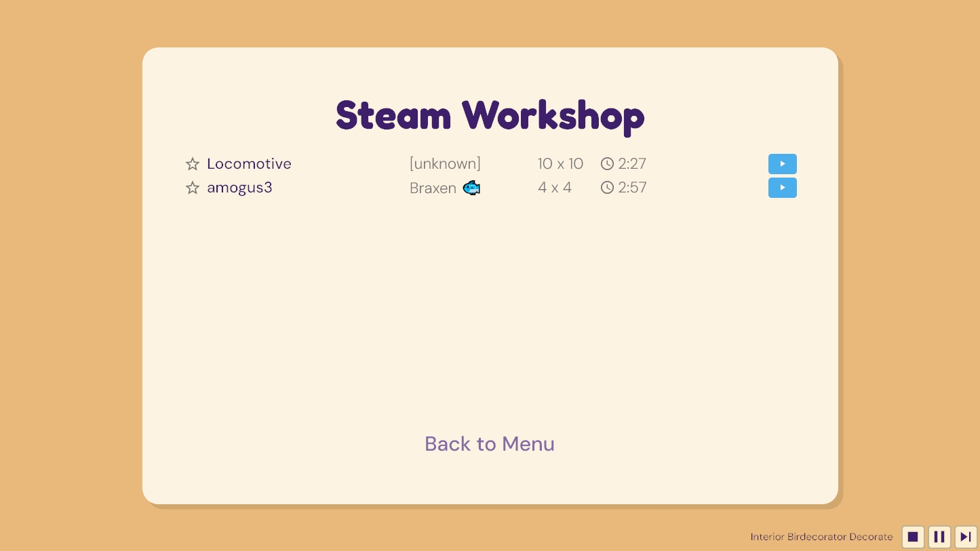Return via Back to Menu link

(x=490, y=444)
